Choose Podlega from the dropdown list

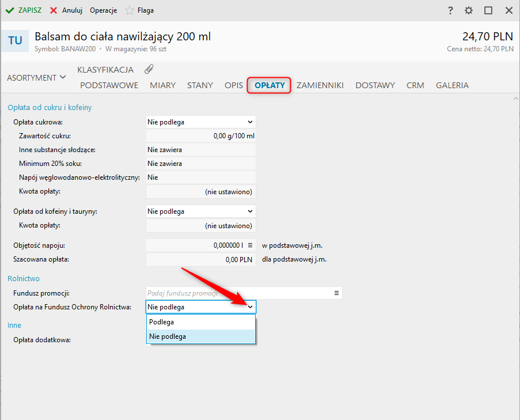[x=200, y=322]
